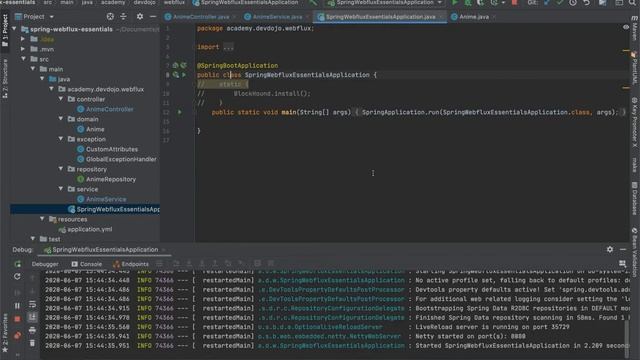Image resolution: width=640 pixels, height=360 pixels.
Task: Stop the running process from the top toolbar
Action: (x=514, y=2)
